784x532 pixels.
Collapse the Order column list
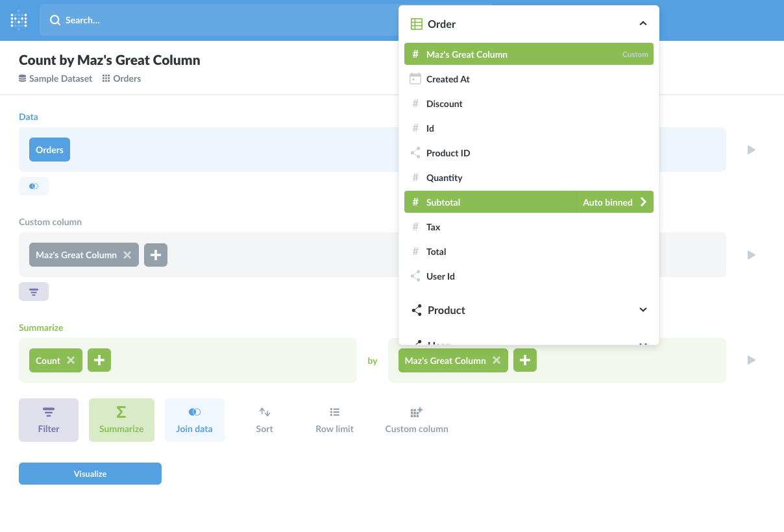coord(643,23)
